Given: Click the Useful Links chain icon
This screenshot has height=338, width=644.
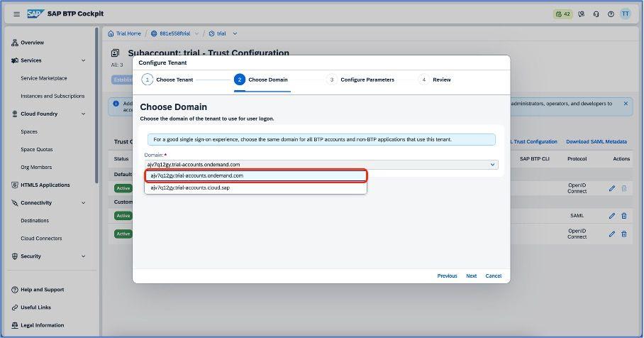Looking at the screenshot, I should coord(15,307).
